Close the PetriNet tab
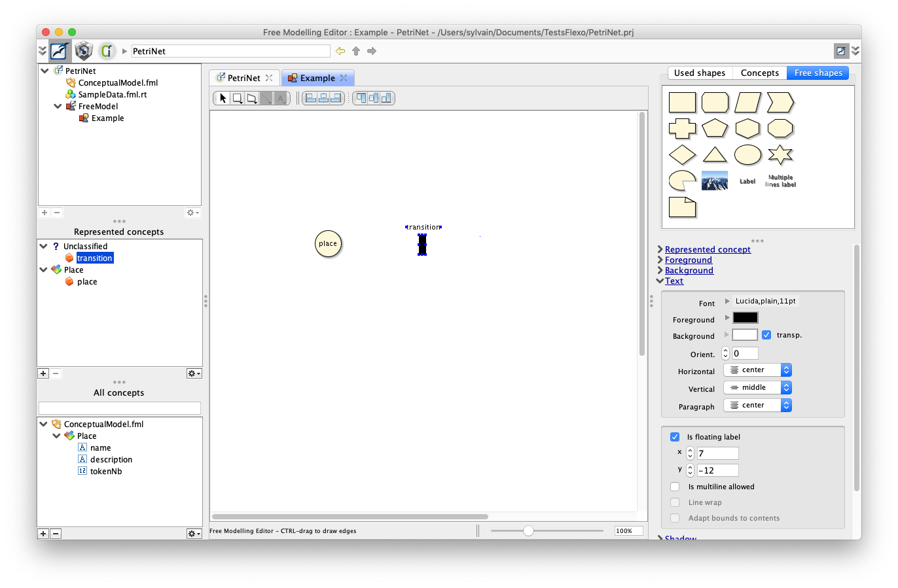Screen dimensions: 898x588 point(269,78)
